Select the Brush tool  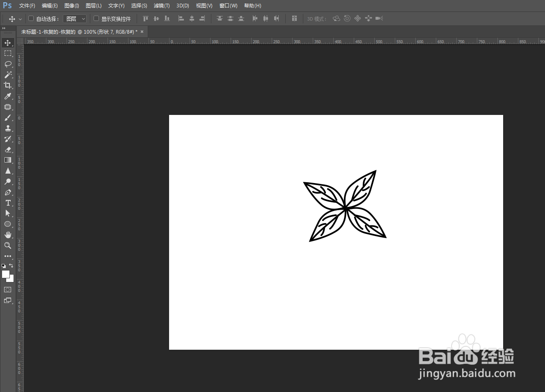click(x=8, y=117)
